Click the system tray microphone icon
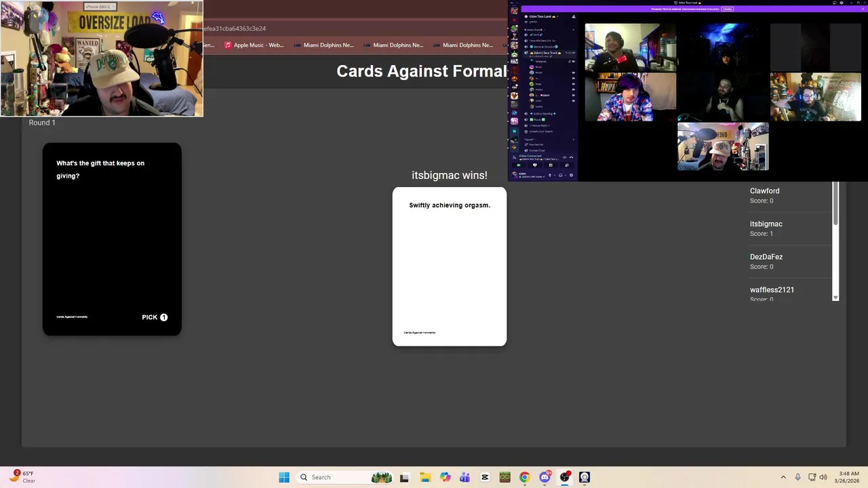This screenshot has width=868, height=488. [x=797, y=477]
